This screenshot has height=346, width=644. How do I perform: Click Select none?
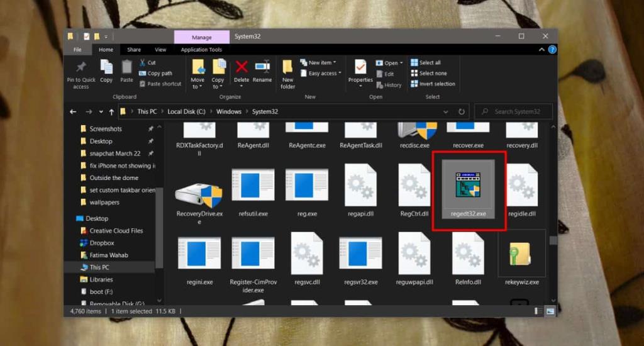pos(429,73)
